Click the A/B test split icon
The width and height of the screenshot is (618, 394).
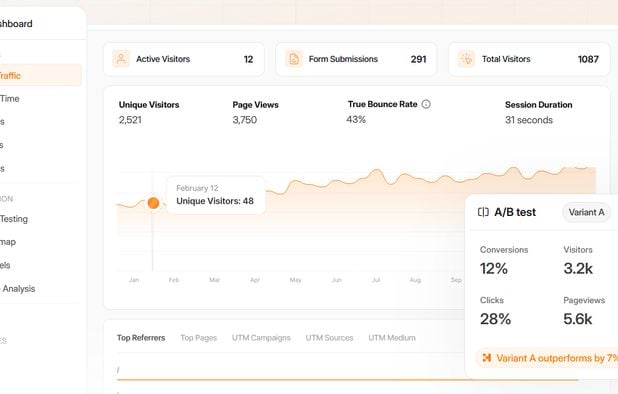pos(483,212)
